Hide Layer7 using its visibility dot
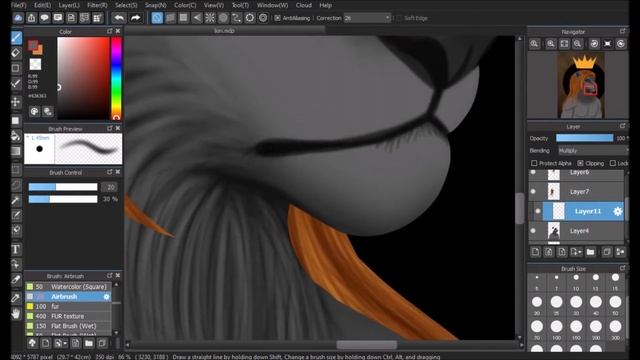640x360 pixels. tap(533, 191)
